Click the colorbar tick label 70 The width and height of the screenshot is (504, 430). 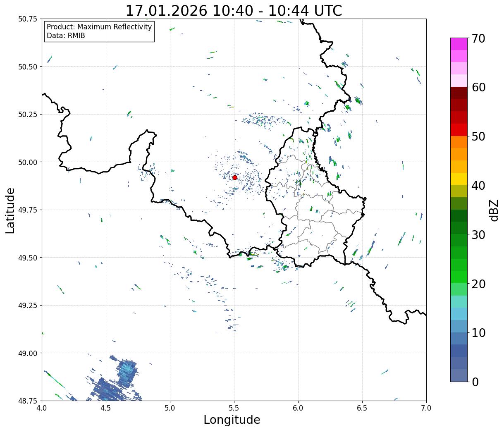[x=478, y=38]
